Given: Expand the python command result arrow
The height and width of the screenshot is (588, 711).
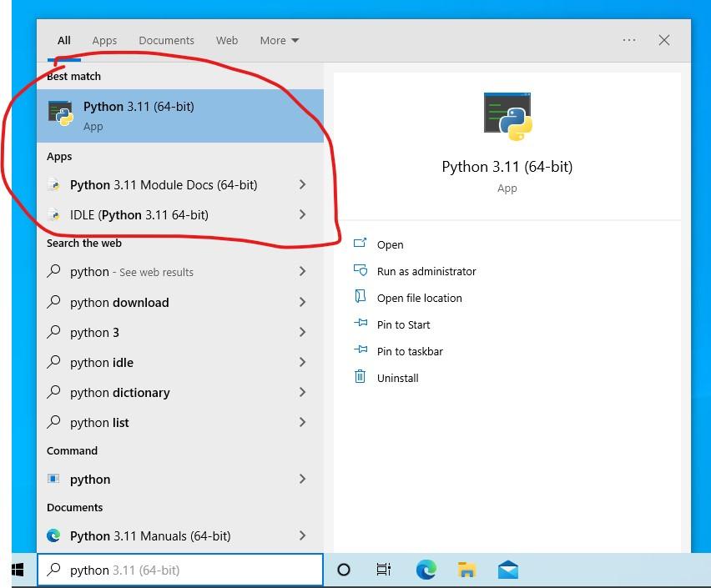Looking at the screenshot, I should [x=302, y=479].
